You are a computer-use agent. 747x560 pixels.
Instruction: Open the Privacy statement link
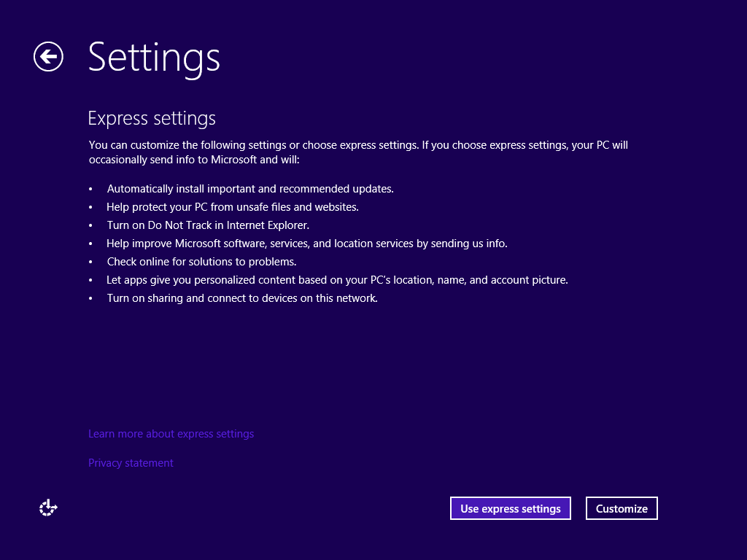[x=131, y=463]
